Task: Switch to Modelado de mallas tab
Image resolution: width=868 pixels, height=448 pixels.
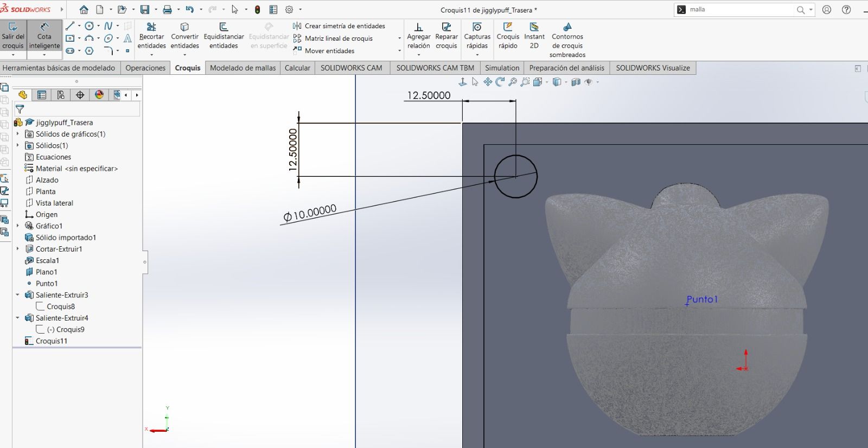Action: pos(242,68)
